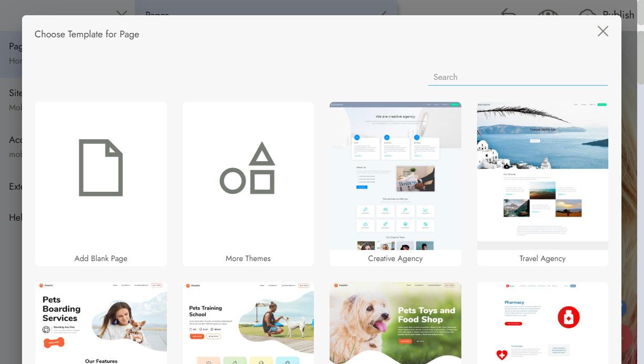Select the Add Blank Page icon
The width and height of the screenshot is (644, 364).
(x=101, y=168)
